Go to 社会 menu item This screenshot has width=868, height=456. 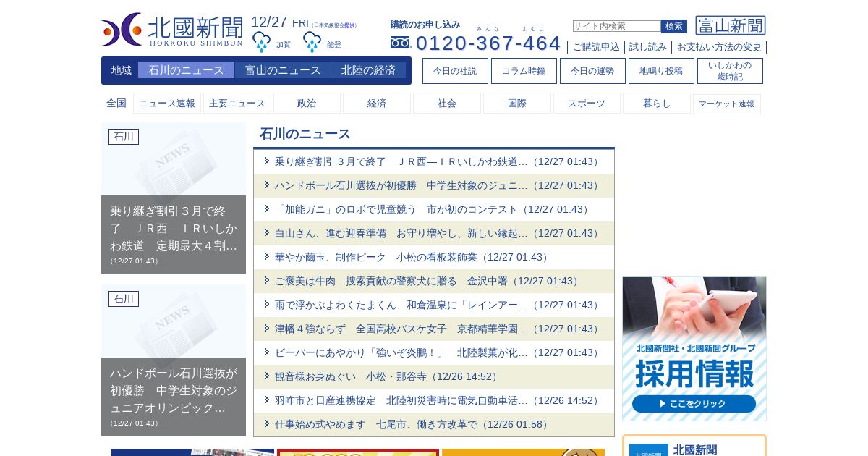tap(447, 104)
